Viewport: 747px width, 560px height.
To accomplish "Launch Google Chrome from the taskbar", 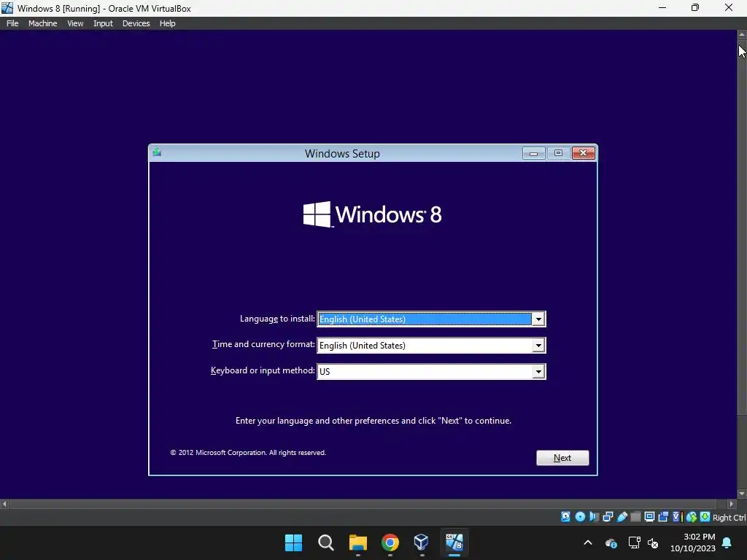I will pos(390,542).
